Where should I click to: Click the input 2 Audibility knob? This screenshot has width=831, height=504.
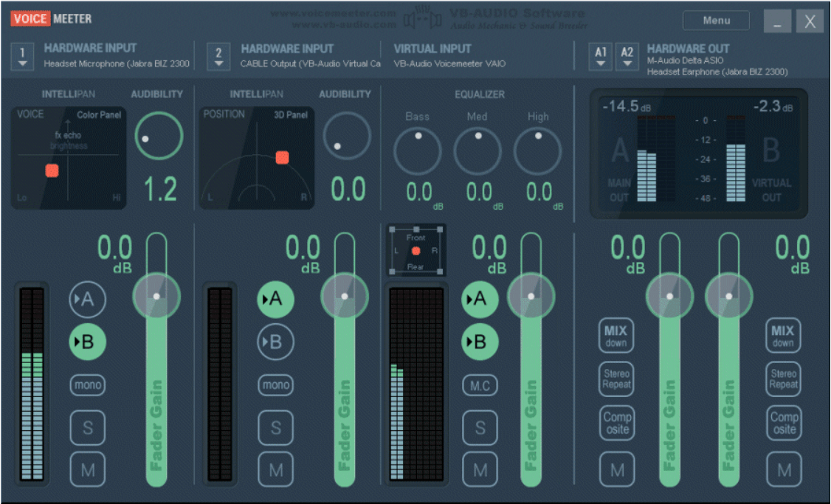(347, 136)
